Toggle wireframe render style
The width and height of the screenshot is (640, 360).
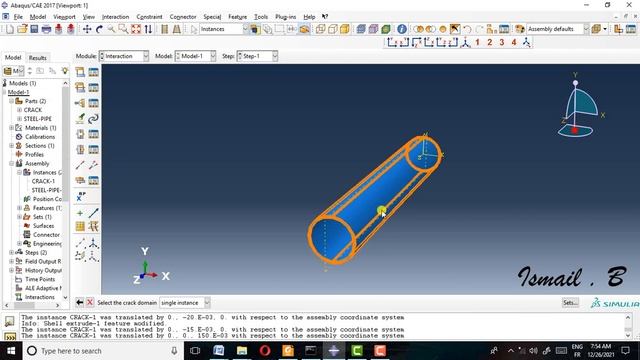(x=320, y=29)
